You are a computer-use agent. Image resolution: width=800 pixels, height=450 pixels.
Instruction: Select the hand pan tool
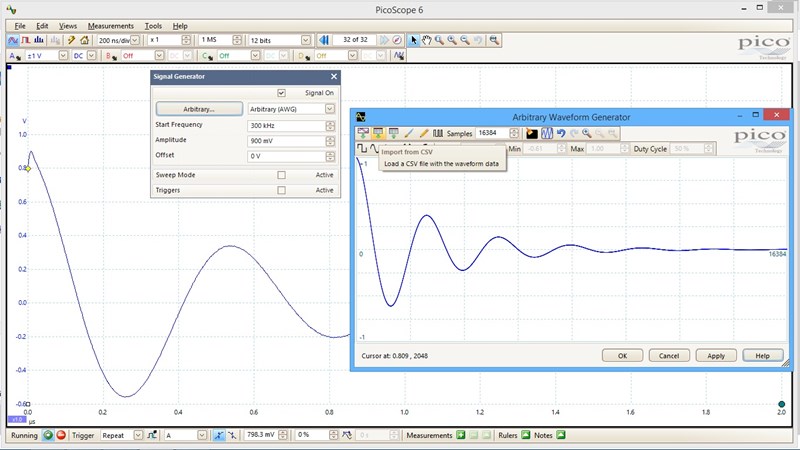click(x=427, y=40)
